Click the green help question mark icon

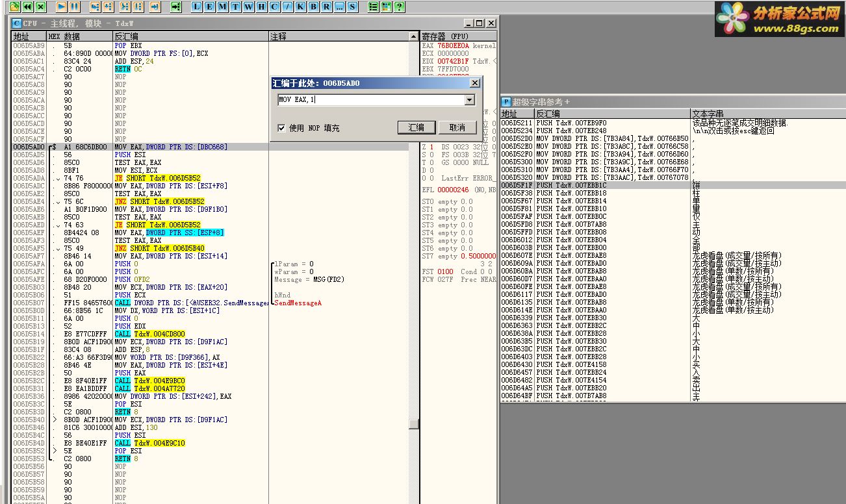pos(399,6)
